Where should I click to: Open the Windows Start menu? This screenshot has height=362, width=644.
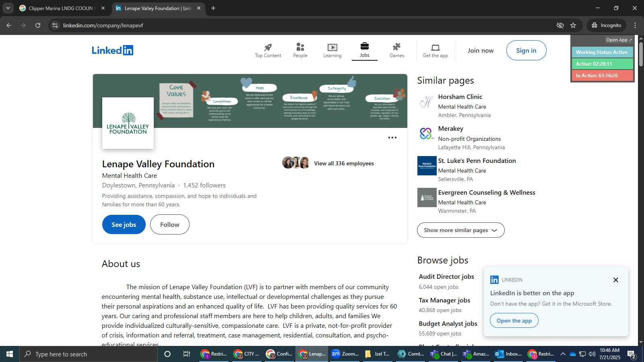10,354
